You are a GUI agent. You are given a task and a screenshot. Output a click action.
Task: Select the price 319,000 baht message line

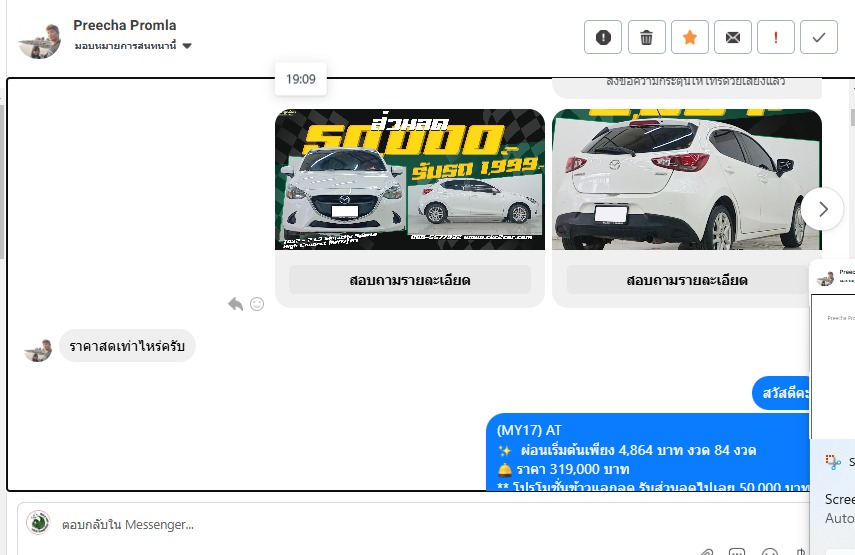(564, 469)
